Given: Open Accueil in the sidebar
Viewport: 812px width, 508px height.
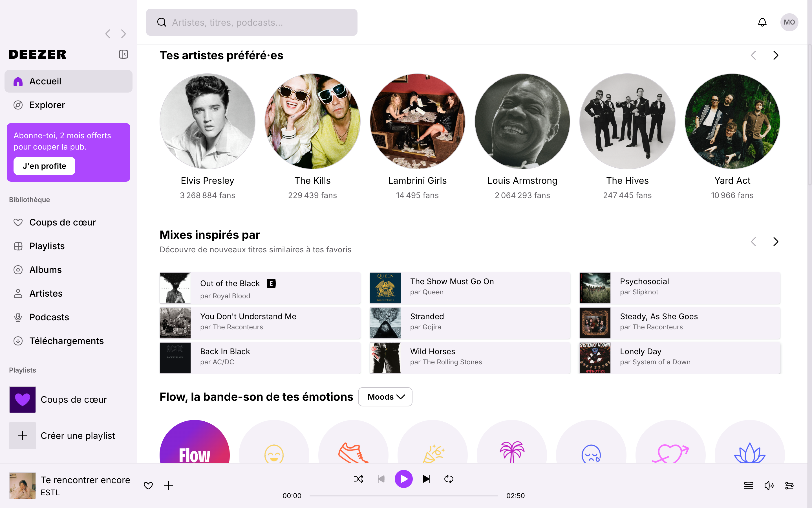Looking at the screenshot, I should (x=69, y=81).
